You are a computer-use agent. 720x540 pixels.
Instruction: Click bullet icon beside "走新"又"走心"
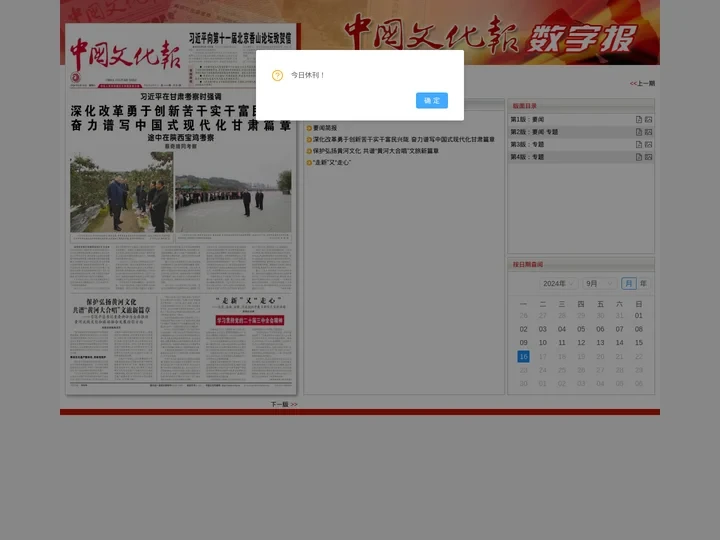click(x=309, y=163)
